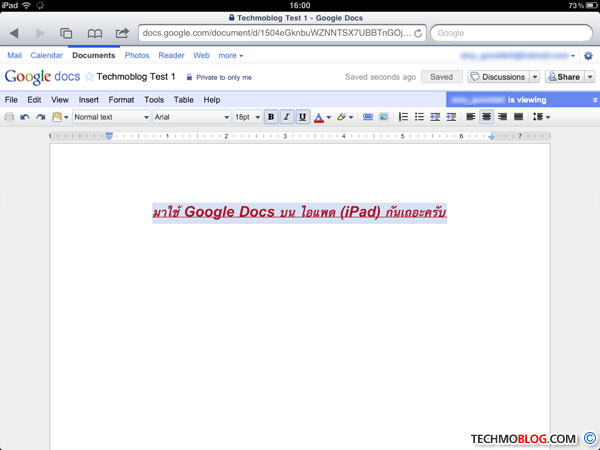The width and height of the screenshot is (600, 450).
Task: Open the more Google services dropdown
Action: 230,56
